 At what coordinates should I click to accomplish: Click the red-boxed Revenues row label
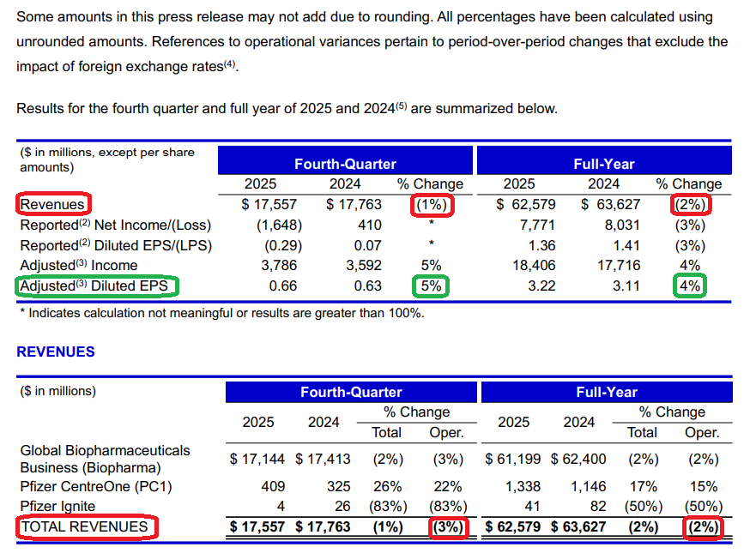point(54,204)
